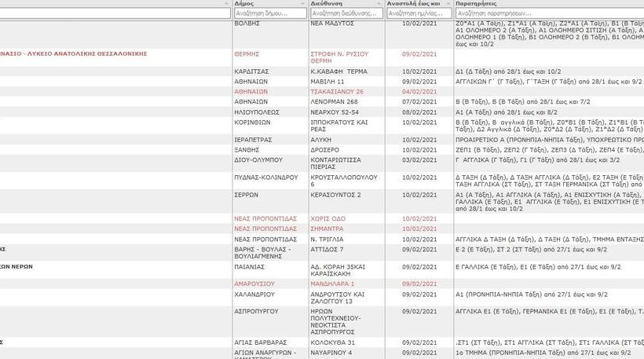Focus the Παρατηρήσεις search filter field
The image size is (644, 359).
548,13
